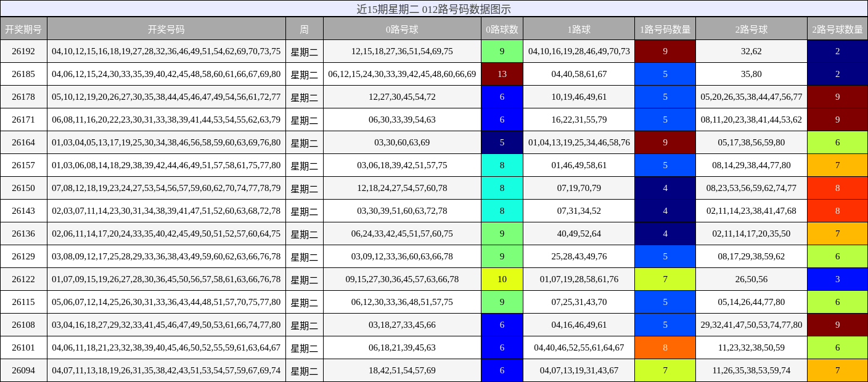Click 1路球 cell 04,07,13,19,31,43,67
The height and width of the screenshot is (382, 868).
(x=579, y=370)
